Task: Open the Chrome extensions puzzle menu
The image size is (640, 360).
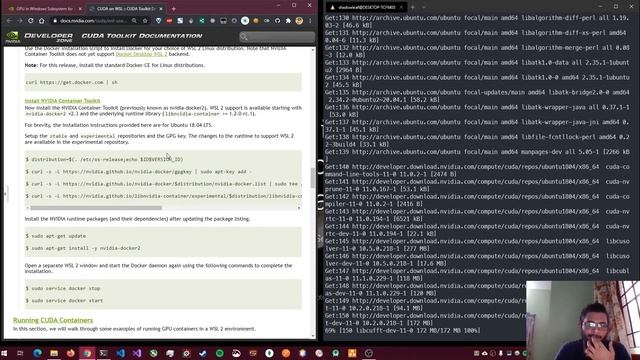Action: pyautogui.click(x=288, y=21)
